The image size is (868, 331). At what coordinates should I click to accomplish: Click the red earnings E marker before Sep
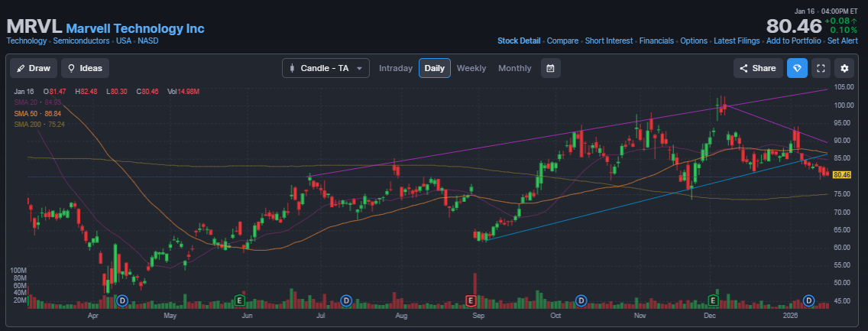click(470, 300)
